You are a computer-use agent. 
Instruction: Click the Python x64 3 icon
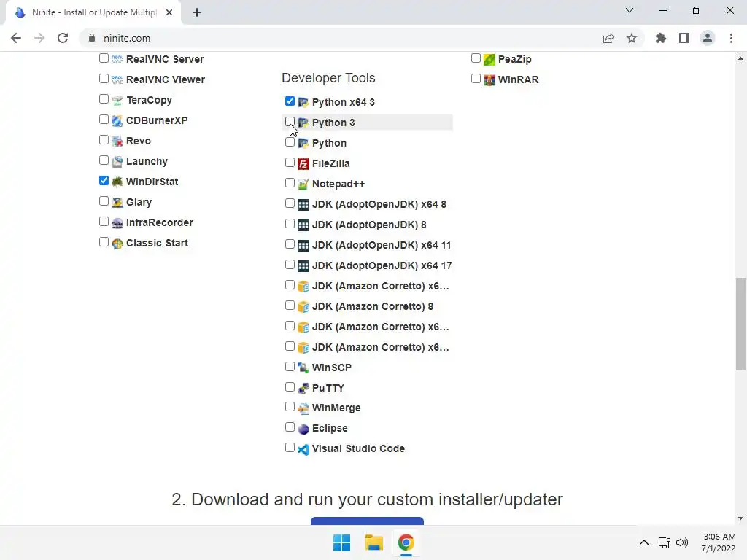click(303, 102)
